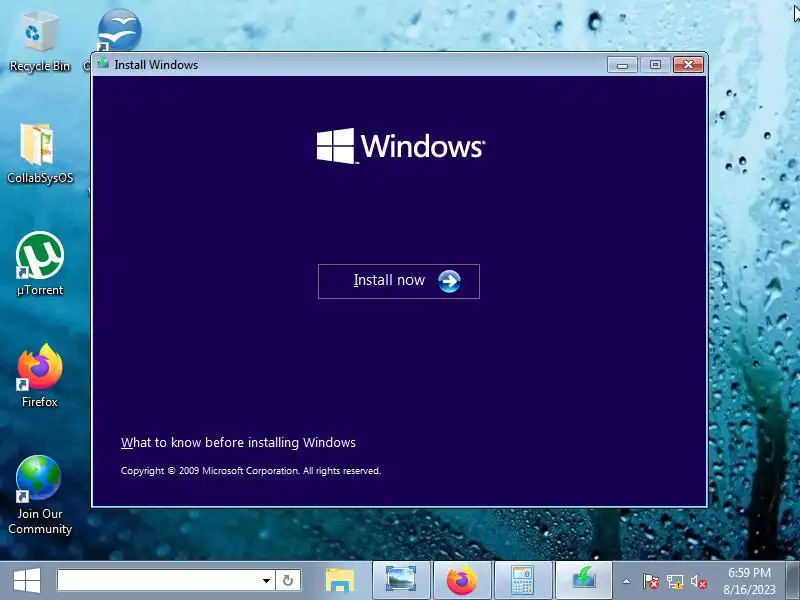Open the CollabSysOS folder icon

tap(40, 154)
